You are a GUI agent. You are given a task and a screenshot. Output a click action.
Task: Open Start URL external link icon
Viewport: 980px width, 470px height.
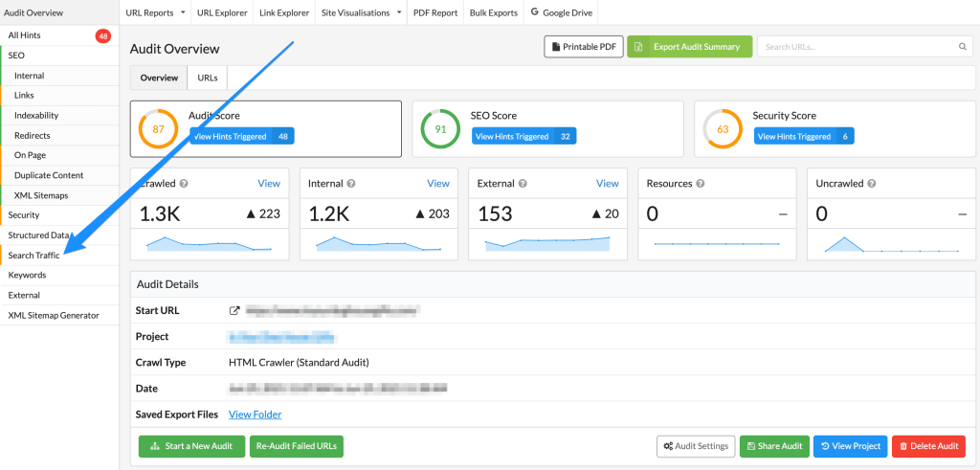coord(234,311)
